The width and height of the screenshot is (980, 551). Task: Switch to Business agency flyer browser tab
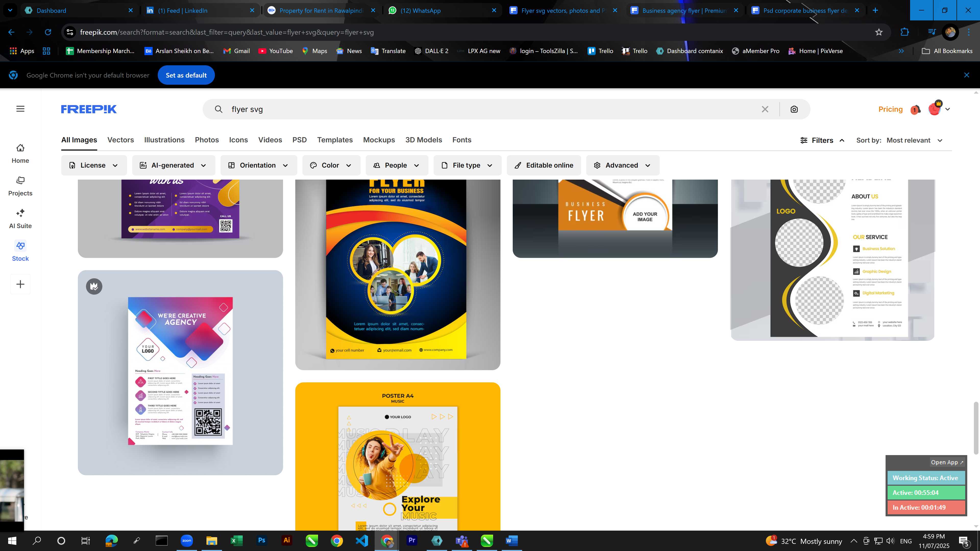click(x=684, y=11)
